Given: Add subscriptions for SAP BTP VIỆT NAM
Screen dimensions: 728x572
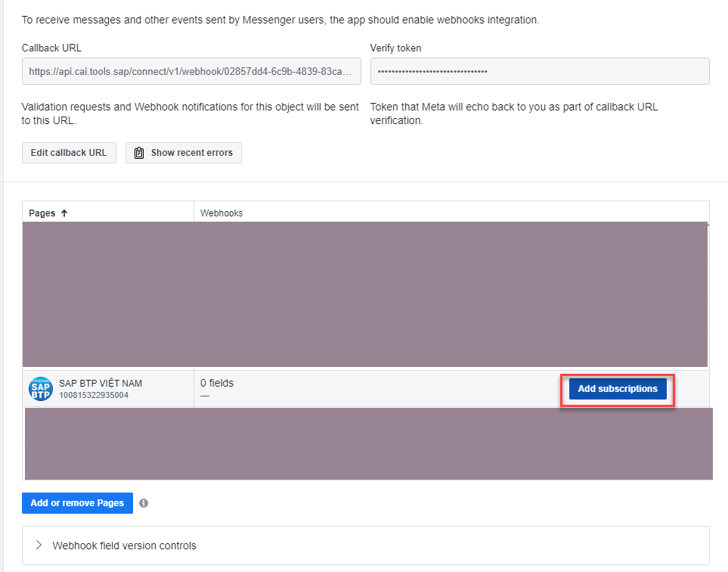Looking at the screenshot, I should click(x=617, y=389).
